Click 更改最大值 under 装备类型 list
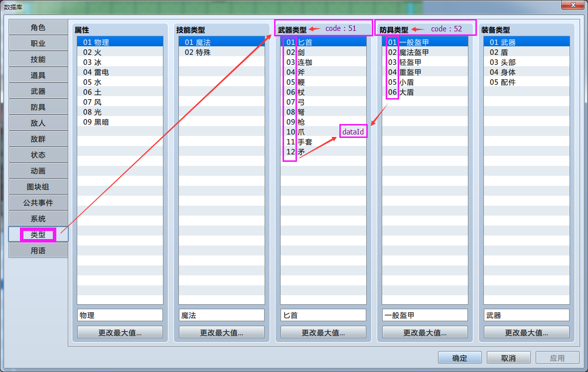 click(x=527, y=332)
